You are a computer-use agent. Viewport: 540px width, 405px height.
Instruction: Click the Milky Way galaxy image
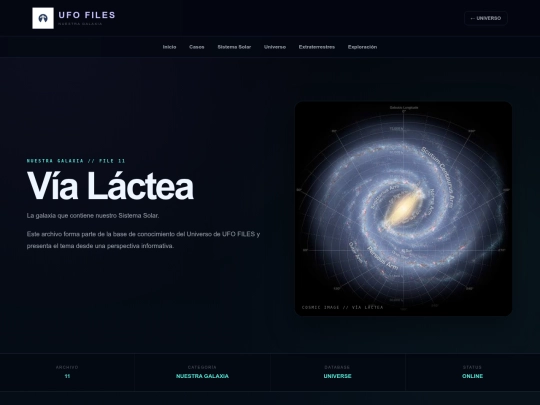point(403,209)
